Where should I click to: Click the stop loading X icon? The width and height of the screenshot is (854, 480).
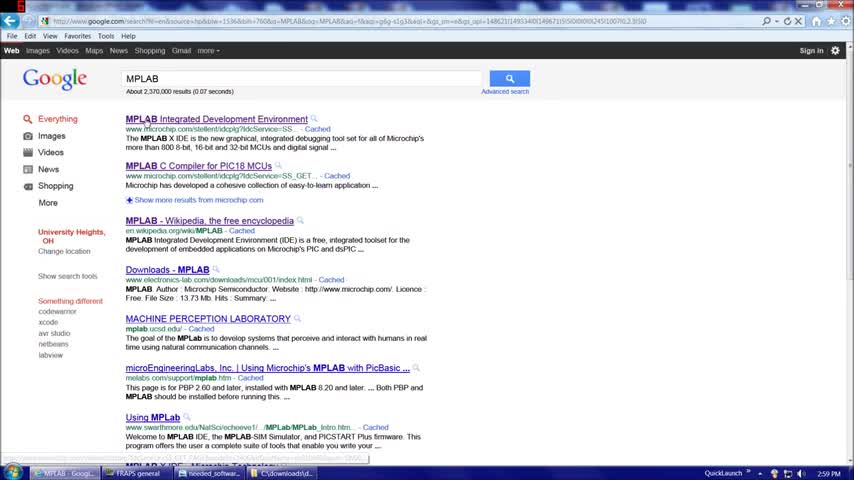pyautogui.click(x=798, y=21)
